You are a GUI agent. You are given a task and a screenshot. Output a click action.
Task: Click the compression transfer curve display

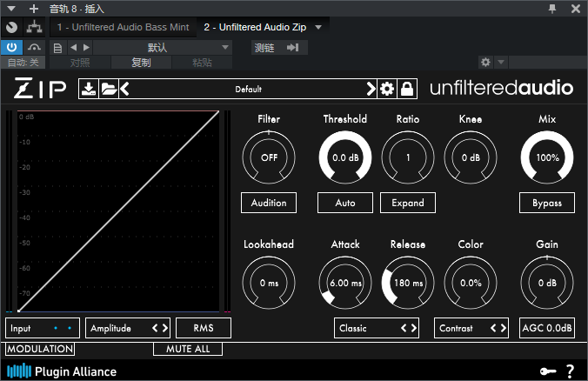click(118, 211)
